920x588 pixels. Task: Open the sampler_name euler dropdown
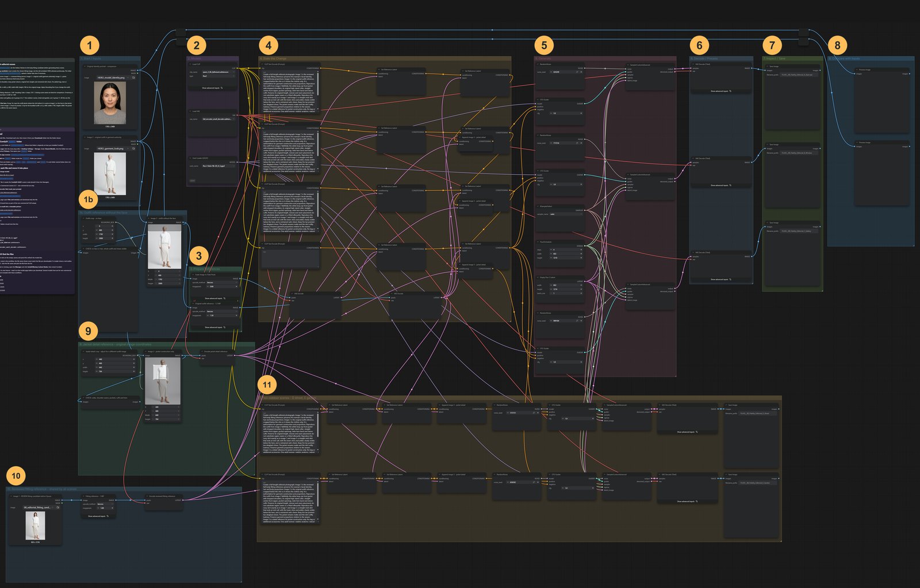566,214
